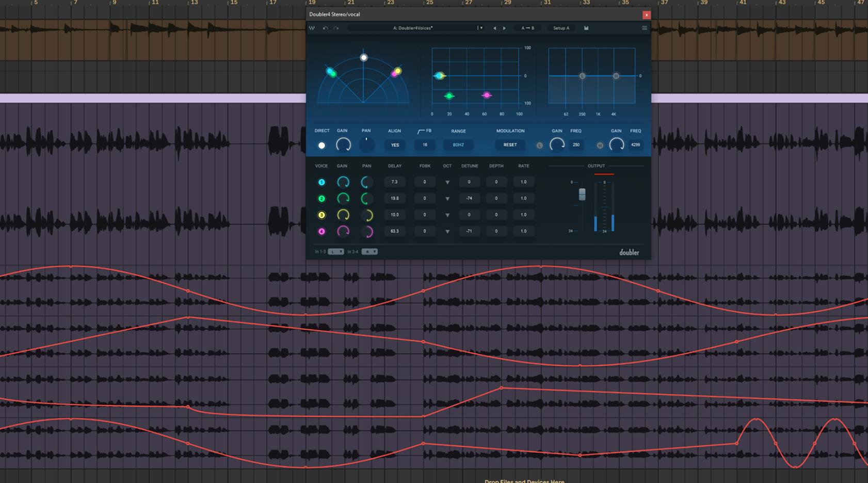Redo the last plugin change
This screenshot has width=868, height=483.
pos(336,28)
